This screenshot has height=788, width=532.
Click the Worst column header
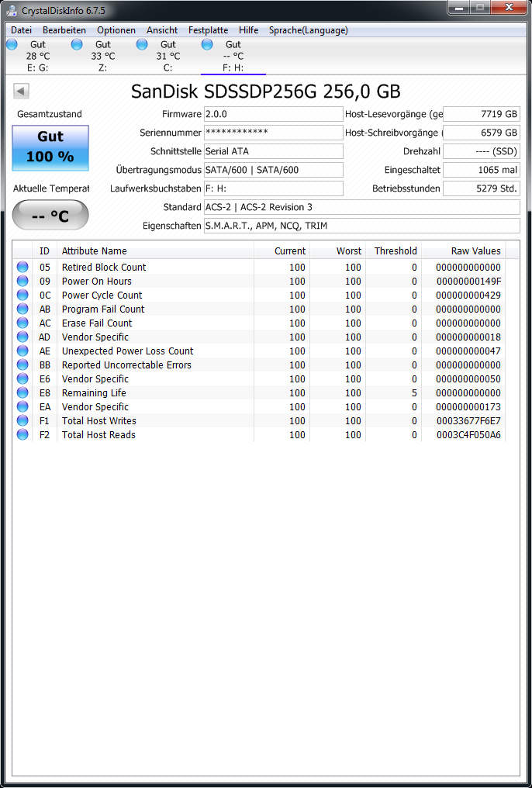[x=337, y=251]
